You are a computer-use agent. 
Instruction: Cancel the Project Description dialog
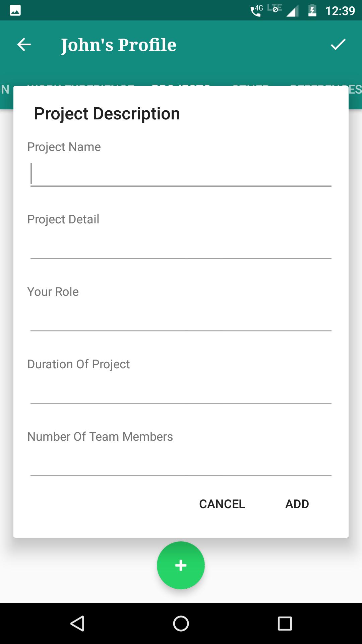click(222, 504)
